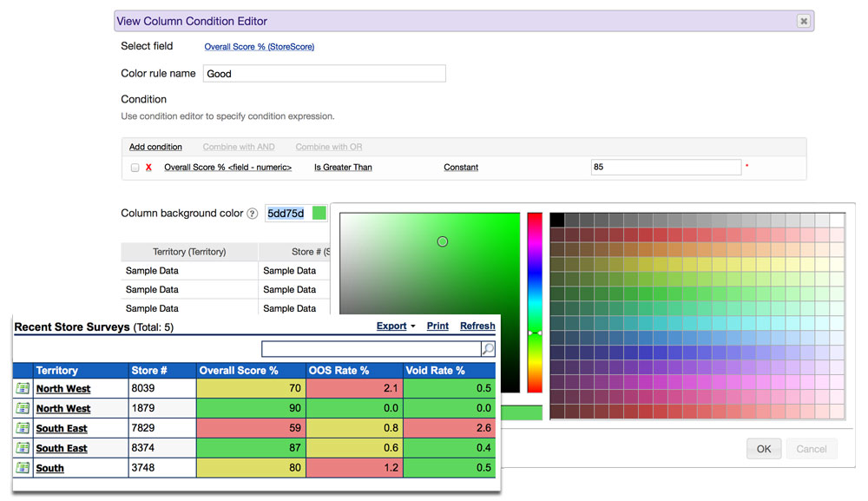Image resolution: width=868 pixels, height=501 pixels.
Task: Click the survey icon beside store 1879
Action: 22,408
